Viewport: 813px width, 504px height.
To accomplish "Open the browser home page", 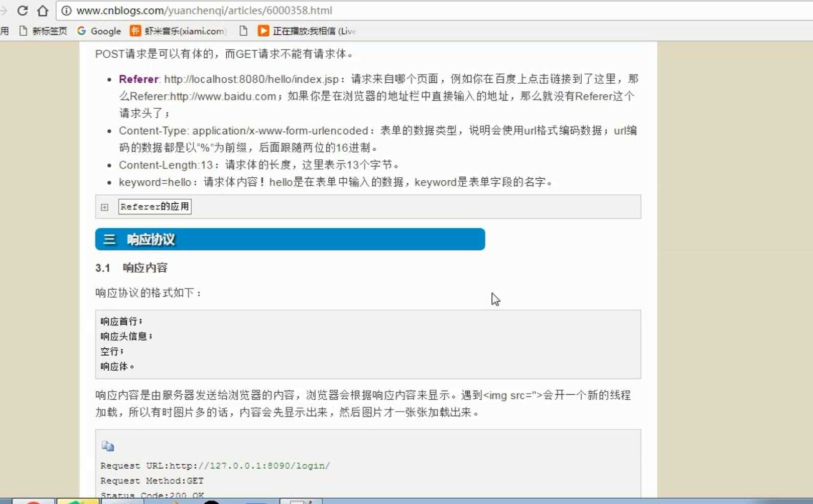I will [x=43, y=10].
